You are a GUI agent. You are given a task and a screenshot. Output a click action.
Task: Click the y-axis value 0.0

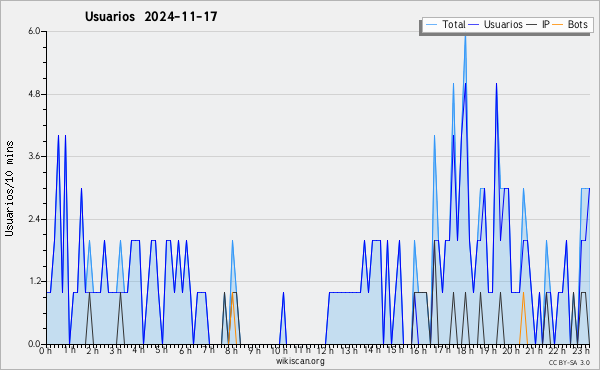point(34,344)
